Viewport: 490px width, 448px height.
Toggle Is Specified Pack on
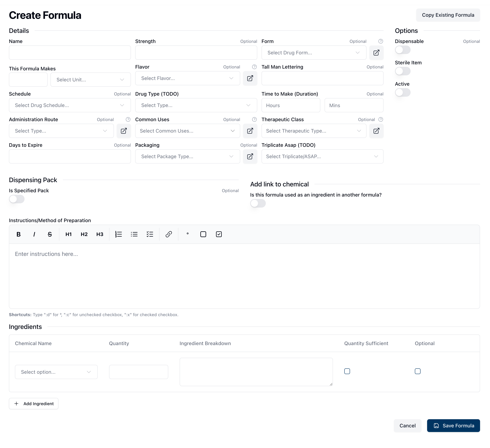[x=17, y=199]
